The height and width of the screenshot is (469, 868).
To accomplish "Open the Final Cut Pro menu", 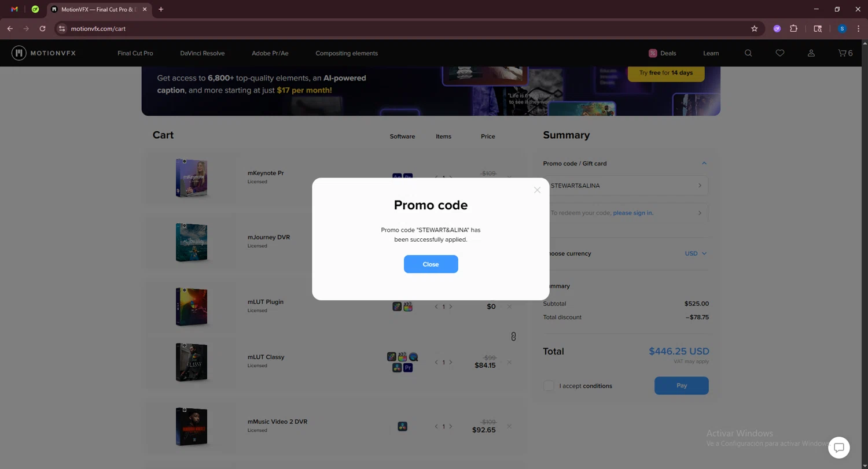I will click(x=135, y=53).
